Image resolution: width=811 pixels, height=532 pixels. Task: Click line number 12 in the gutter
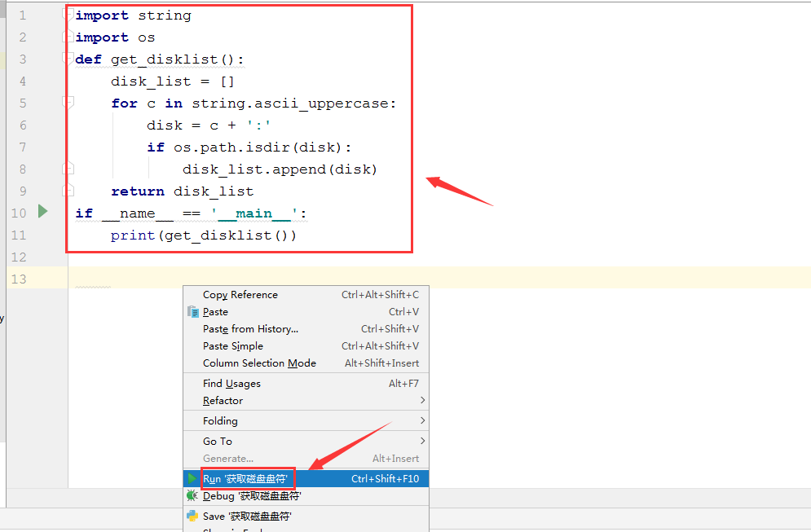pos(19,257)
